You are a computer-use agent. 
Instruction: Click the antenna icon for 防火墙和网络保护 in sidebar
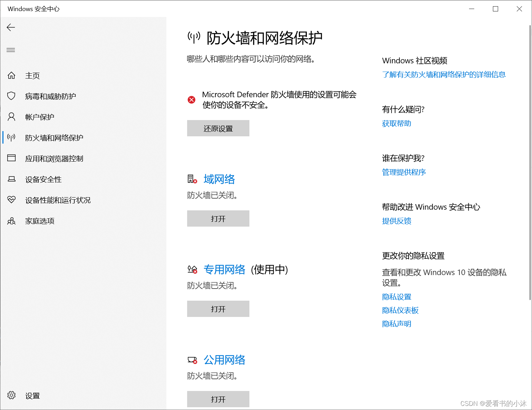pyautogui.click(x=11, y=138)
